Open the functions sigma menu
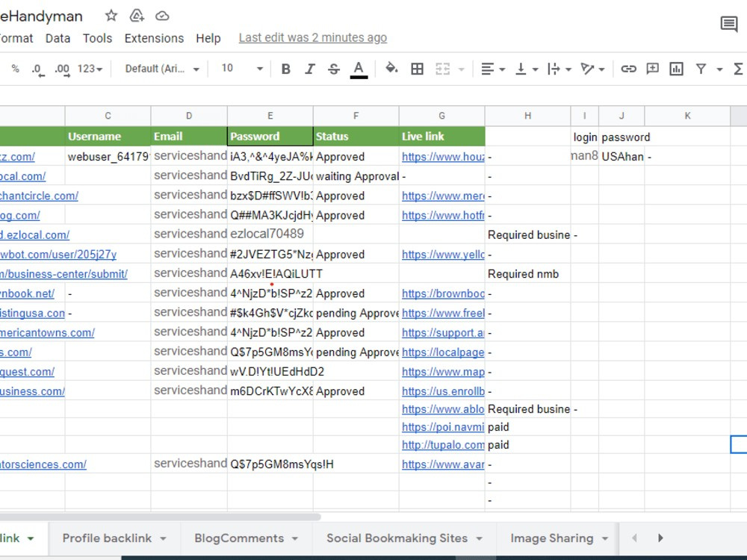The image size is (747, 560). 739,69
